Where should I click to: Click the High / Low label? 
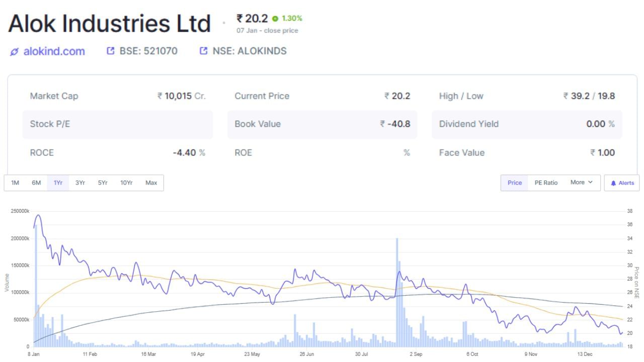point(461,96)
